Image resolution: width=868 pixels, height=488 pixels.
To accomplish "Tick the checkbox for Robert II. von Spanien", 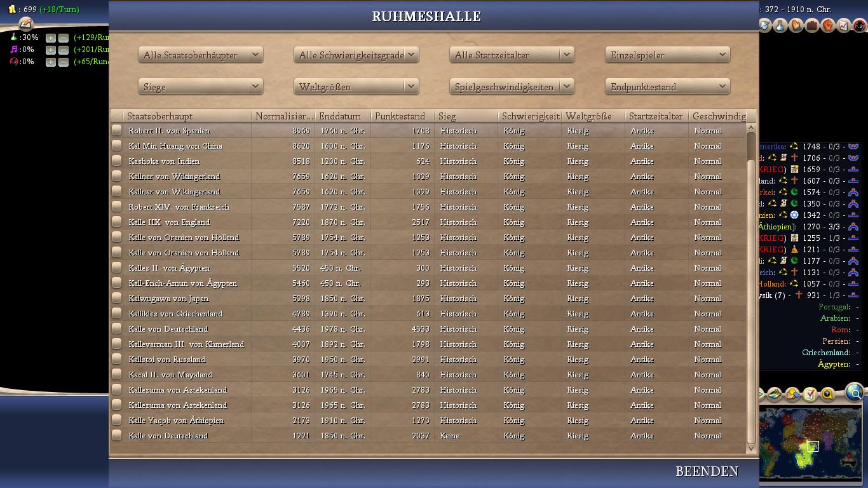I will [x=116, y=130].
